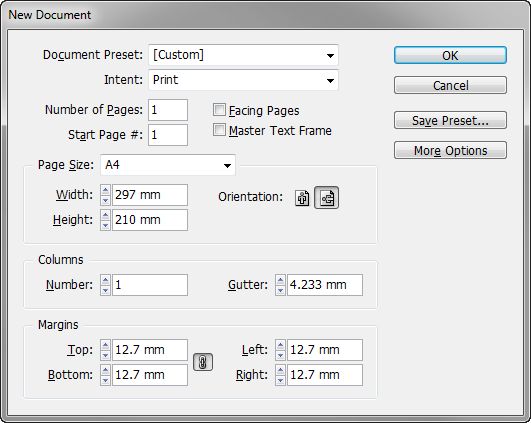Increase Columns Number with up arrow
This screenshot has width=531, height=423.
pyautogui.click(x=105, y=280)
